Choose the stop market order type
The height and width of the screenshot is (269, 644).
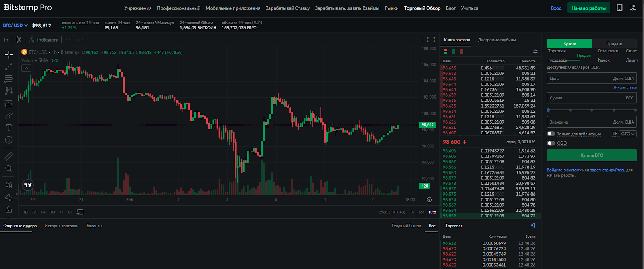click(608, 56)
